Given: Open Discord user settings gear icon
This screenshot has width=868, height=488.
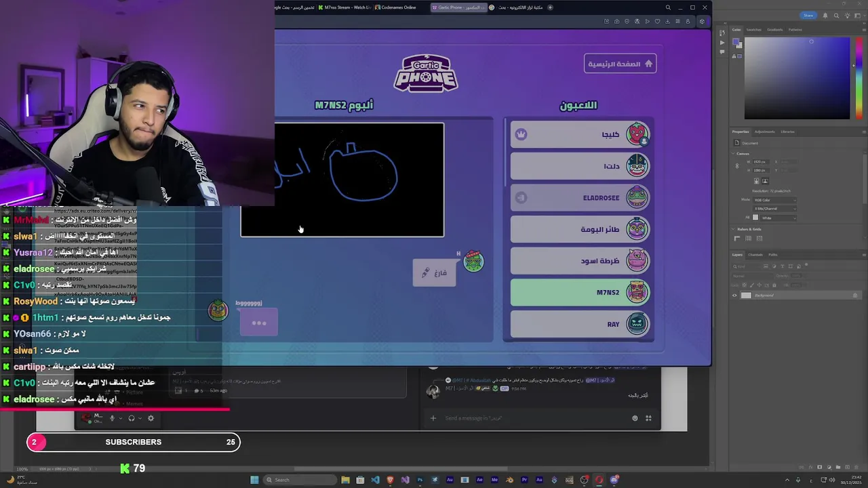Looking at the screenshot, I should [x=151, y=418].
